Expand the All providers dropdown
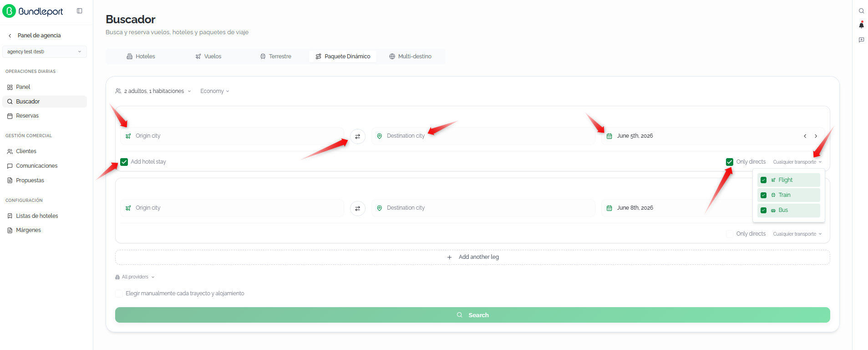Viewport: 868px width, 350px height. (135, 277)
